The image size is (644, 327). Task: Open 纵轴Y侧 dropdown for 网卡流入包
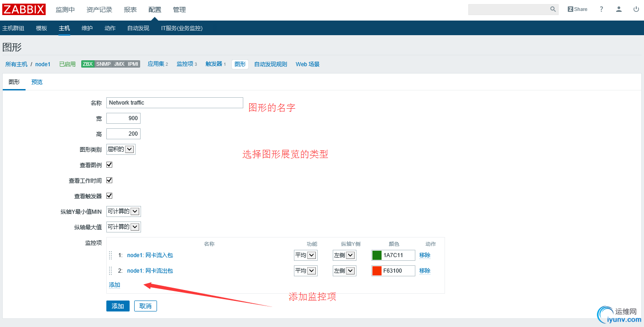pyautogui.click(x=345, y=255)
